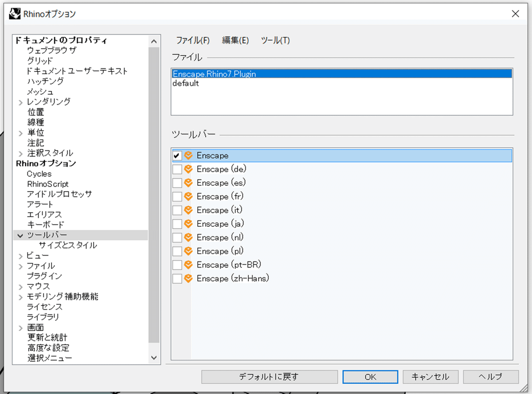Select default in the file list
This screenshot has height=394, width=532.
342,83
